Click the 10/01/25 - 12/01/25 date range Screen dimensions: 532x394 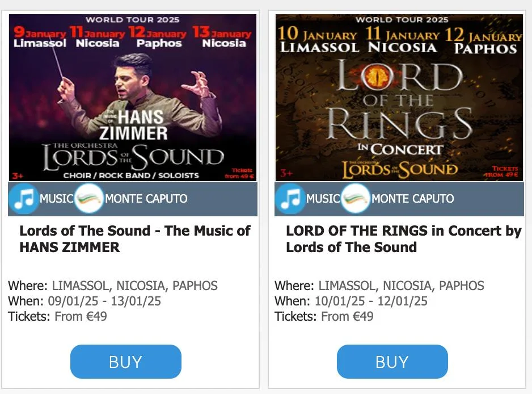point(373,301)
